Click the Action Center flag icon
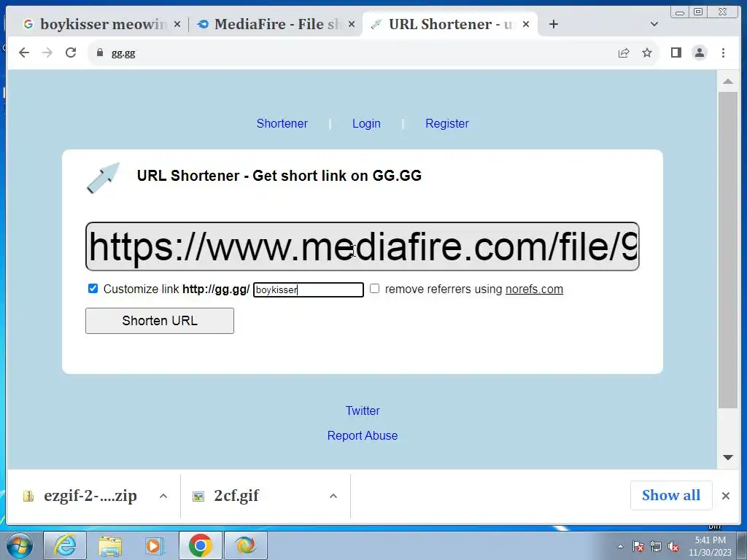The height and width of the screenshot is (560, 747). [638, 546]
